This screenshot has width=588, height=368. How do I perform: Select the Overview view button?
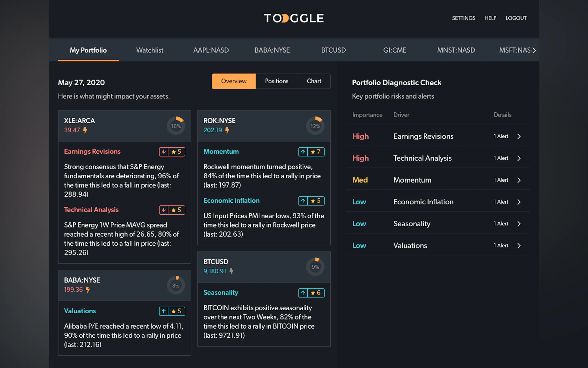(234, 81)
